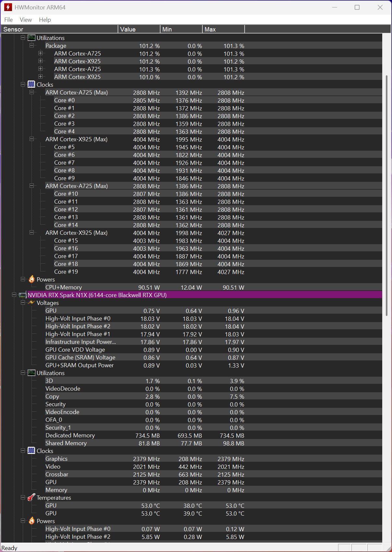Expand the first ARM Cortex-X925 utilization node
This screenshot has height=552, width=392.
(x=40, y=61)
